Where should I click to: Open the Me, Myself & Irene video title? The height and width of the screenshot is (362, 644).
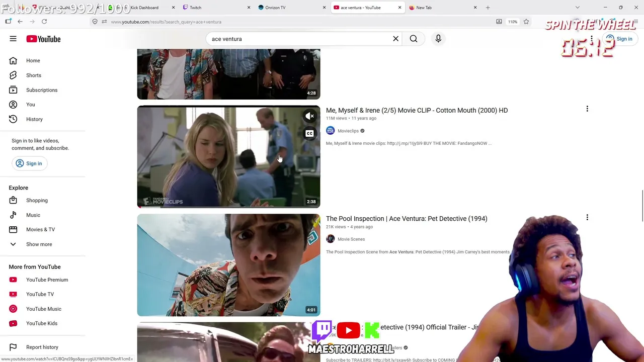coord(417,110)
